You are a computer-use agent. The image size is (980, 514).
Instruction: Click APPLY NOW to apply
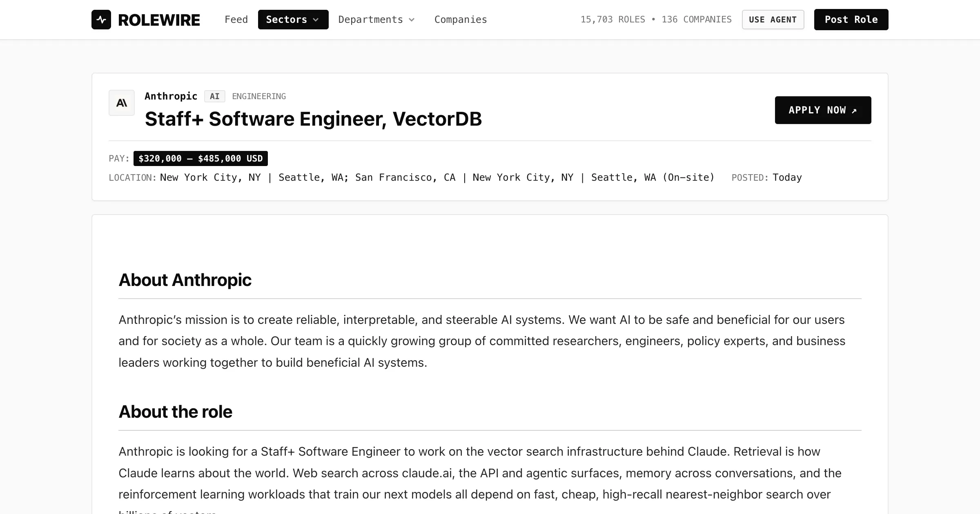pos(823,110)
